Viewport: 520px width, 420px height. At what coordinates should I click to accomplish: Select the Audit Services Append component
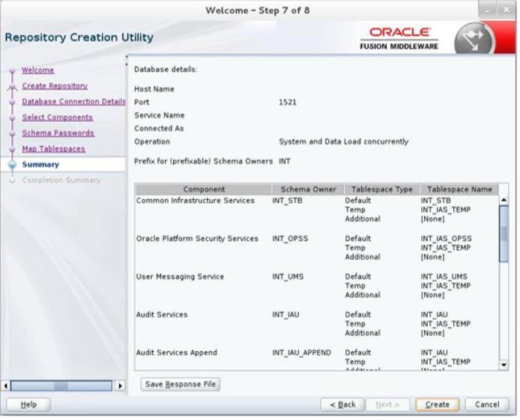176,353
